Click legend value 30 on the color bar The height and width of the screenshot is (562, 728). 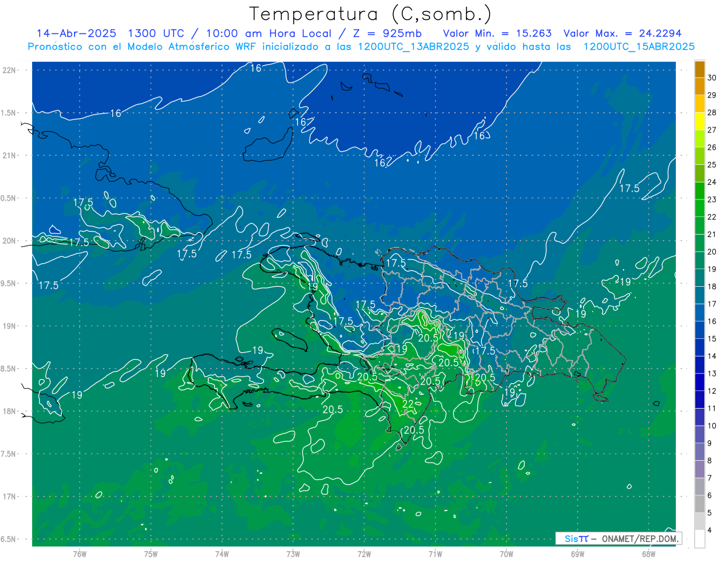(712, 78)
